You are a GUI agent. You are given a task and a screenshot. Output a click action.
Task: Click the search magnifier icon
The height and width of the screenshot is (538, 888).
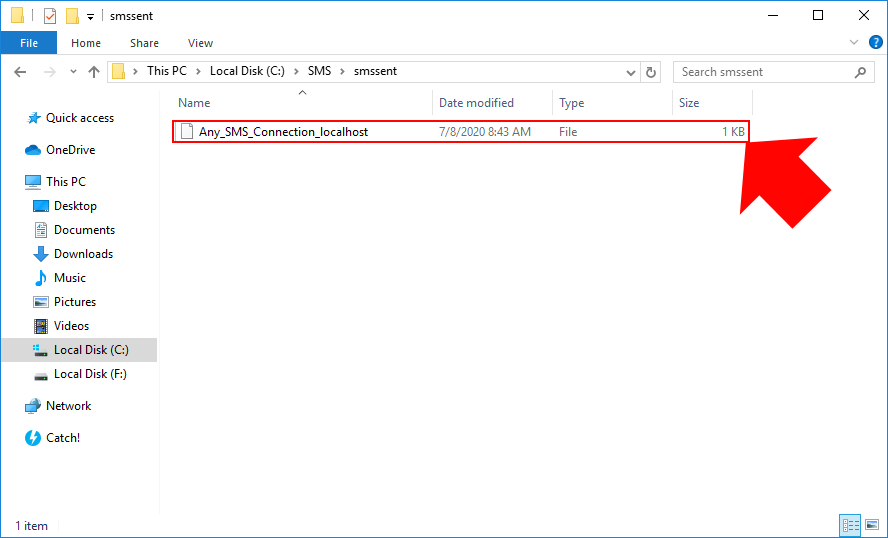click(x=860, y=72)
